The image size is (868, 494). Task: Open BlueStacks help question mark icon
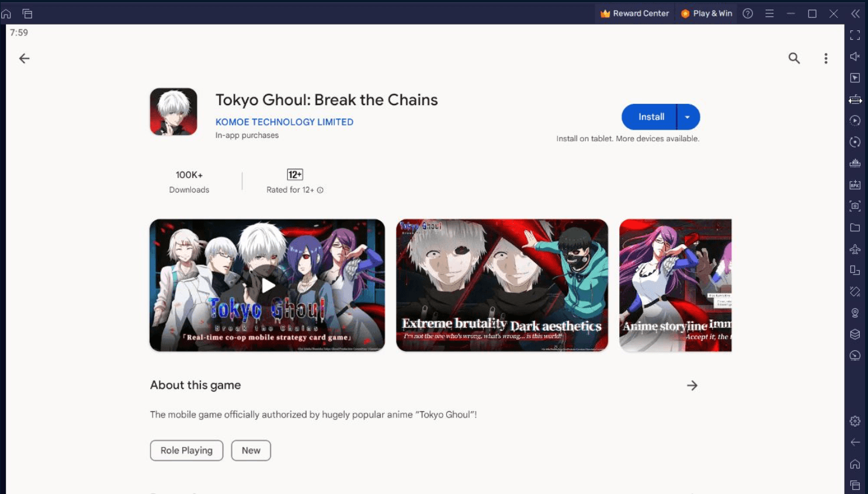click(748, 13)
